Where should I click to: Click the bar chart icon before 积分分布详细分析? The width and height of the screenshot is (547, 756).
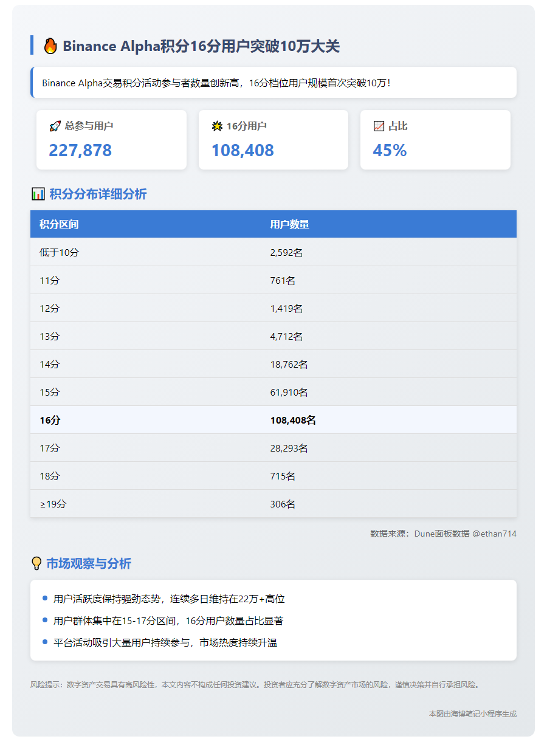click(38, 194)
